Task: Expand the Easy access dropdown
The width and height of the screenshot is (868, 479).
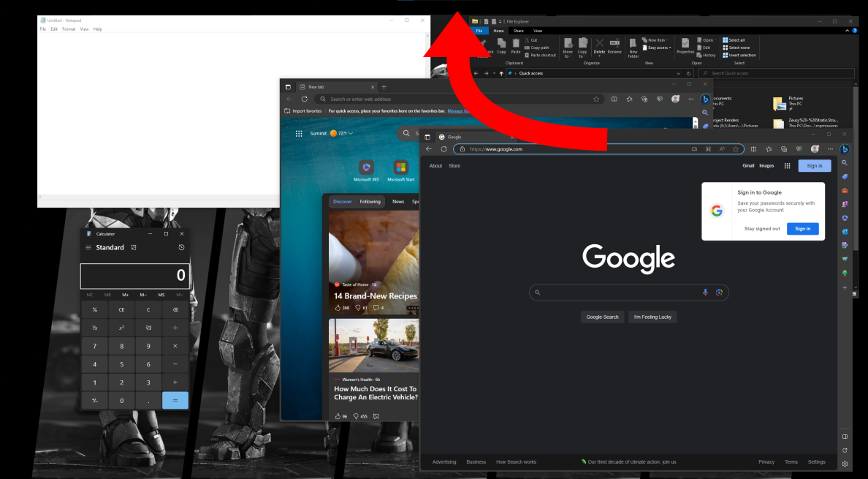Action: 659,48
